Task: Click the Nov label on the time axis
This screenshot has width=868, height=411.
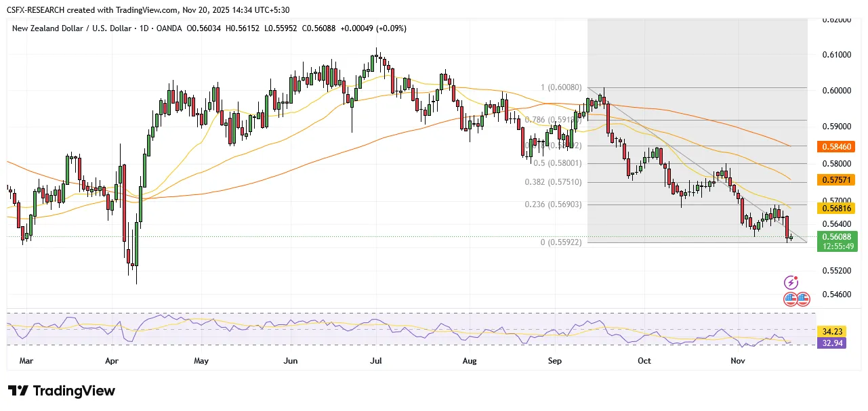Action: pyautogui.click(x=738, y=361)
